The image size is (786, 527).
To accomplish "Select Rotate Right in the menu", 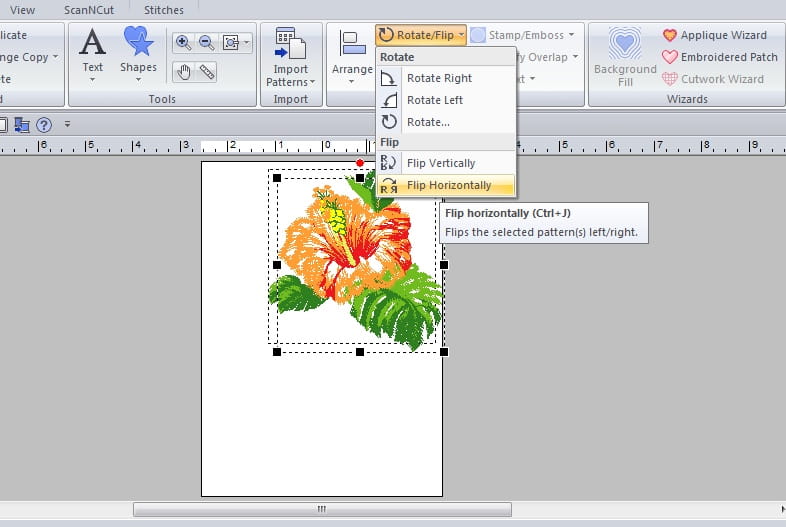I will pos(439,78).
